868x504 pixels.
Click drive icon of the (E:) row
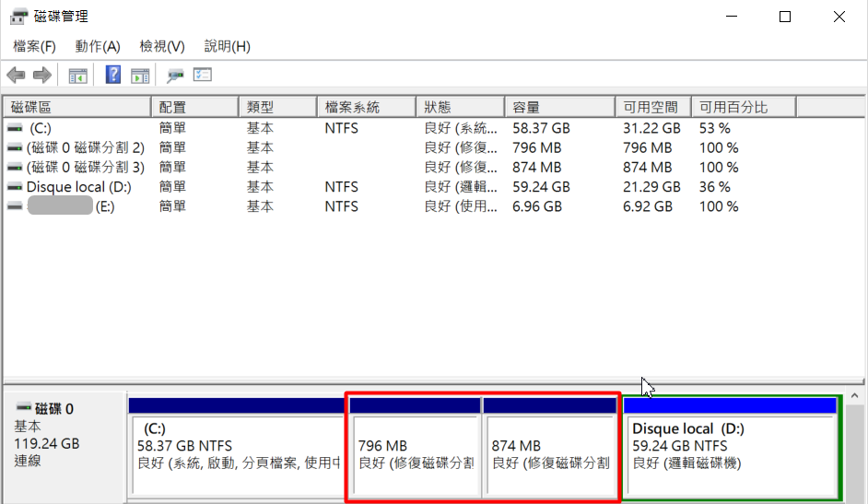pos(15,206)
